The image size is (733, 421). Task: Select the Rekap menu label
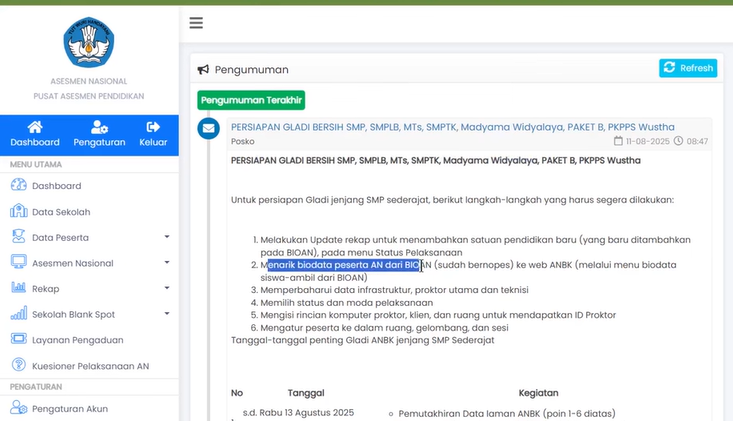click(45, 289)
